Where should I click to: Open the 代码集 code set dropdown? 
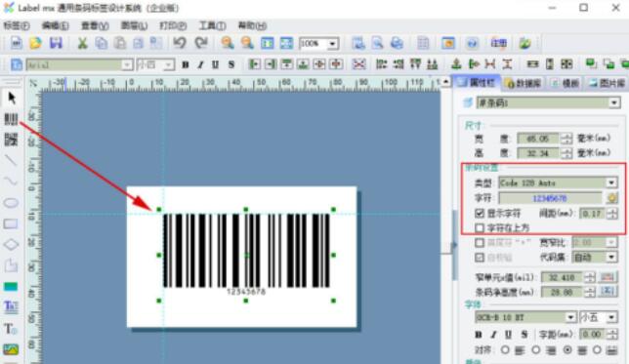point(611,257)
